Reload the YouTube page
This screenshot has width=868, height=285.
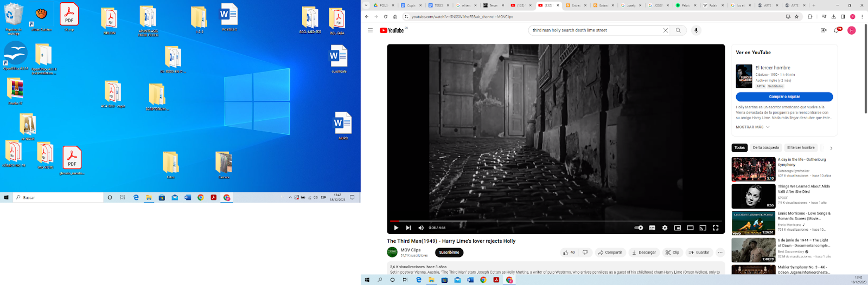(x=386, y=17)
